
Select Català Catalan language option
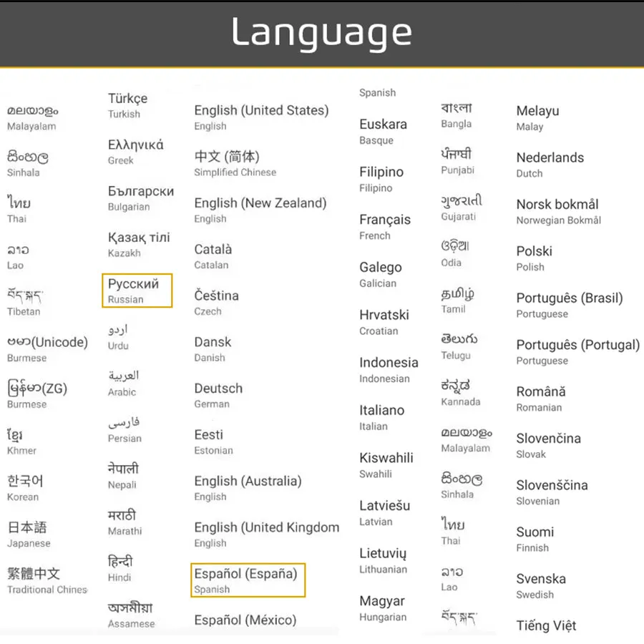click(213, 256)
